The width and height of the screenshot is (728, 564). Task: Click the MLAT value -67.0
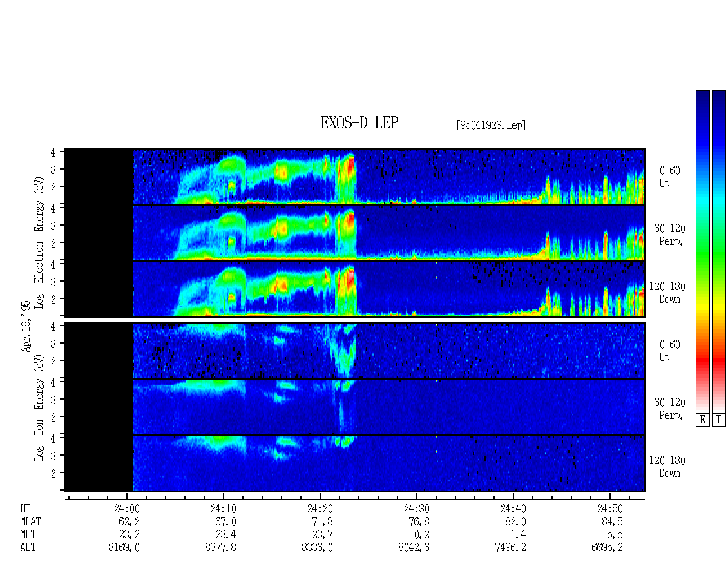pos(224,521)
